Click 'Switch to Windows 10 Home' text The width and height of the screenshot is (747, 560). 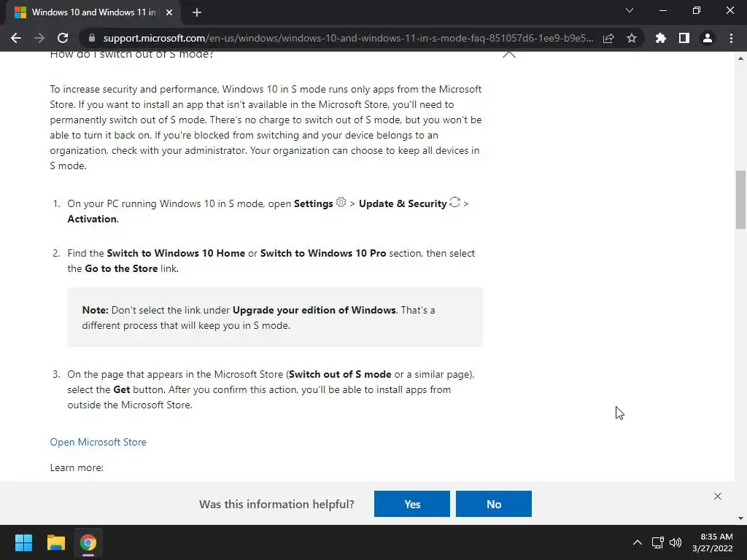(x=176, y=253)
